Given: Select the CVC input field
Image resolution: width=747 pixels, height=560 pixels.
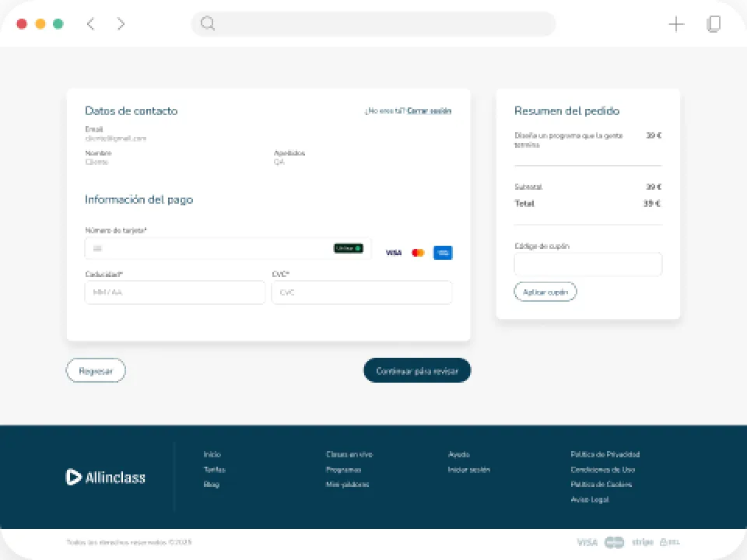Looking at the screenshot, I should click(x=362, y=292).
